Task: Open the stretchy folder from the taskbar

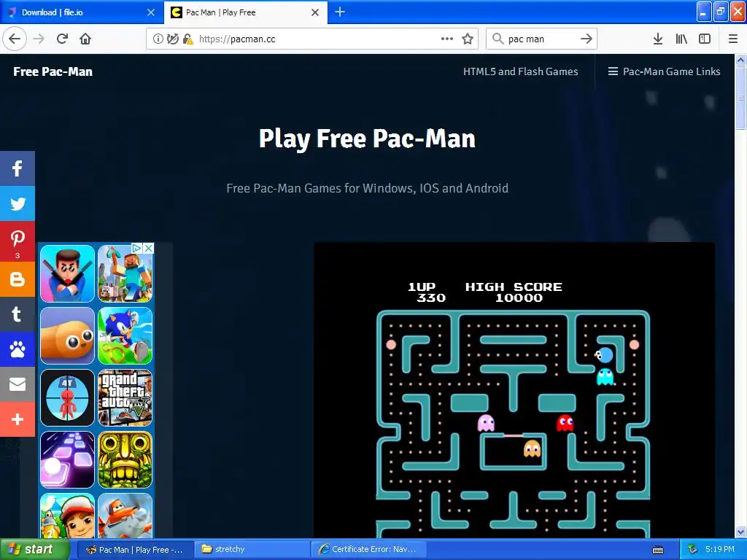Action: (x=251, y=550)
